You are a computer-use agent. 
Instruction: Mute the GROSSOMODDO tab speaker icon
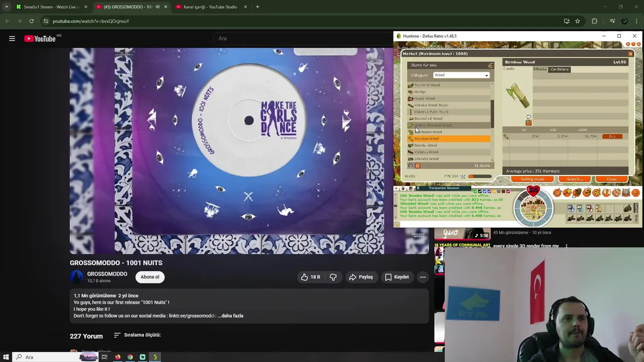click(157, 7)
